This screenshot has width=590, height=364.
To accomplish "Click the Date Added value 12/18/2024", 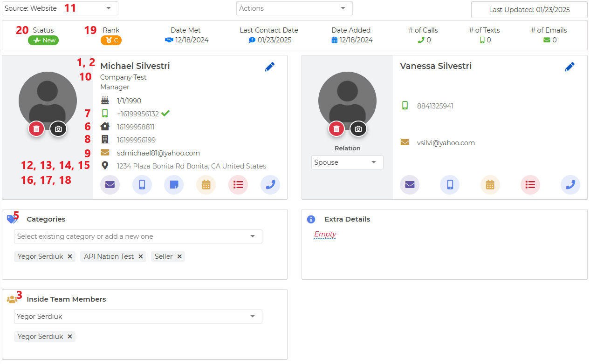I will [x=356, y=40].
